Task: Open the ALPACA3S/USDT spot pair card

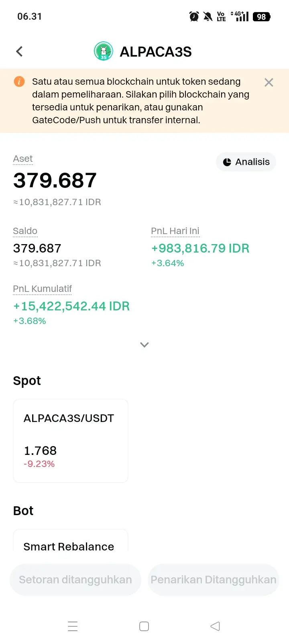Action: (71, 440)
